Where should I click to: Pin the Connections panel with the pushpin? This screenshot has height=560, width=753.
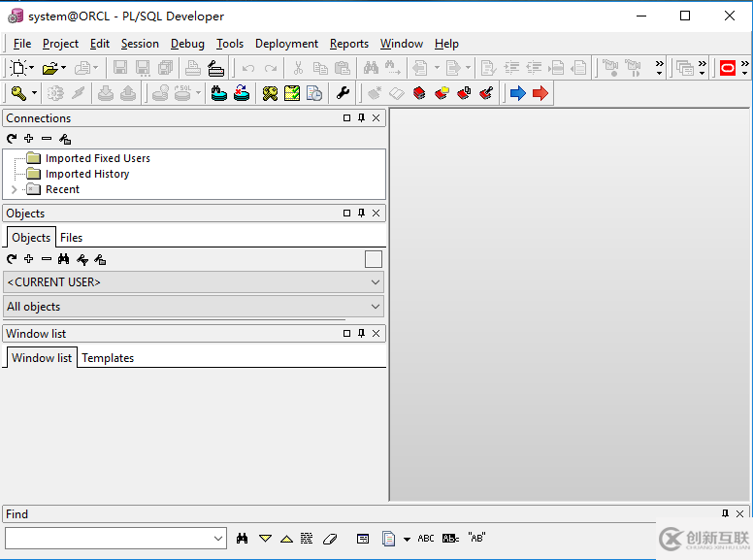[x=362, y=117]
